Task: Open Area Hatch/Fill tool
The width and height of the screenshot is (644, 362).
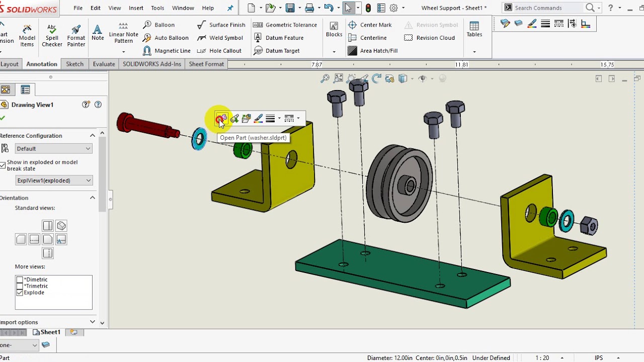Action: (x=373, y=51)
